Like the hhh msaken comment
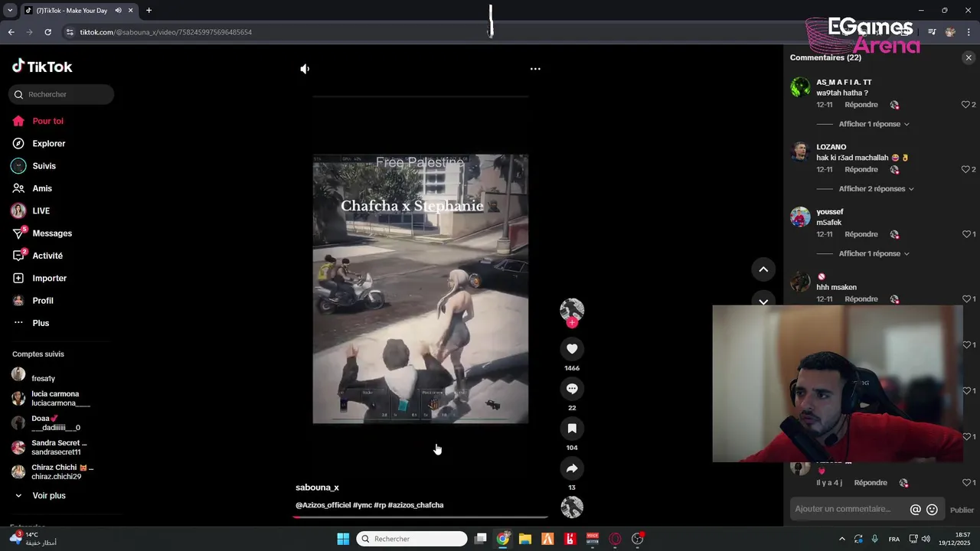The image size is (980, 551). point(965,299)
